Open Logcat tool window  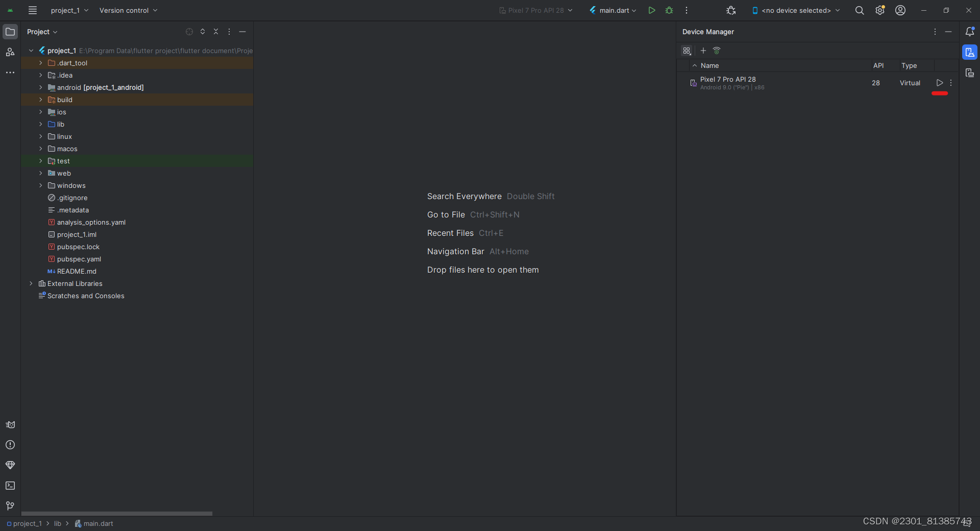pos(10,425)
